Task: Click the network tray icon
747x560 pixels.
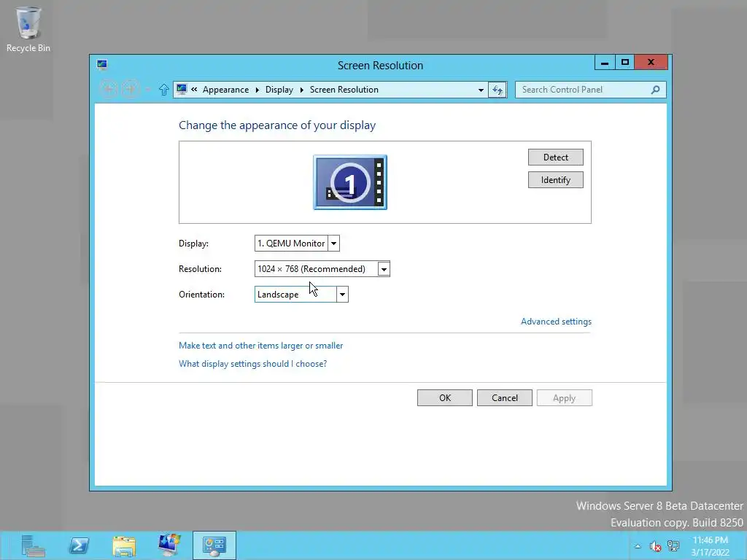Action: [673, 545]
